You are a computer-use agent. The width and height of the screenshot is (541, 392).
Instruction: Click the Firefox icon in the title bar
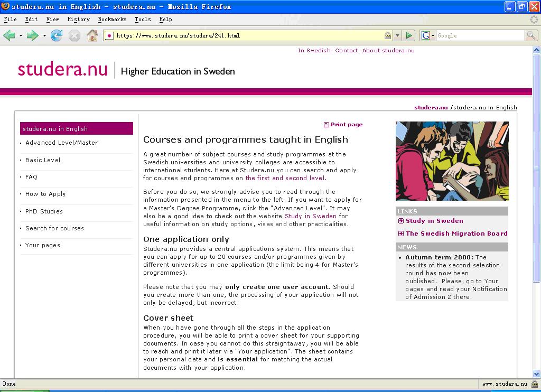pyautogui.click(x=5, y=6)
